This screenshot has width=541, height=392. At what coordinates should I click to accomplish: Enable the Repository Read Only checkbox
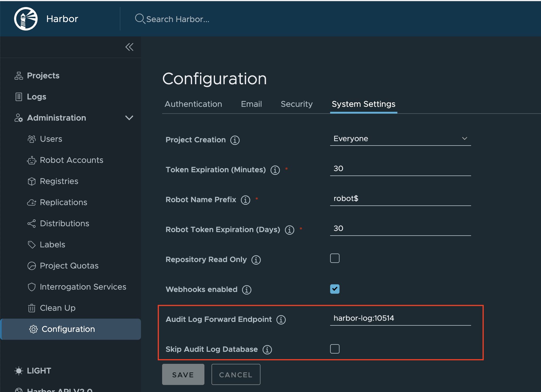coord(335,258)
